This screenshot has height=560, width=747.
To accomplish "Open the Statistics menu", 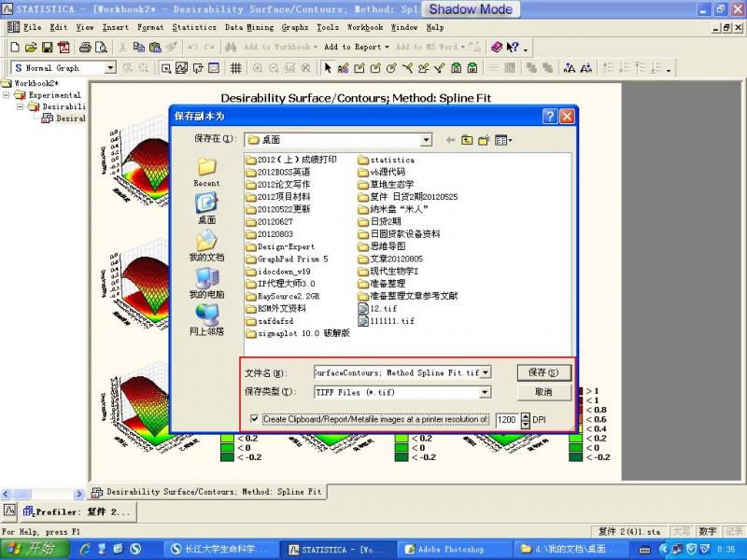I will click(194, 27).
